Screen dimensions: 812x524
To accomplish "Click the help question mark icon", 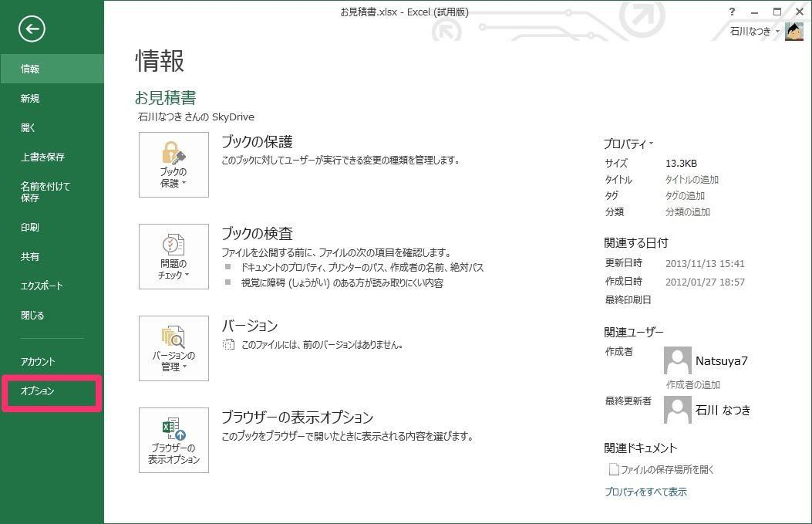I will click(732, 12).
